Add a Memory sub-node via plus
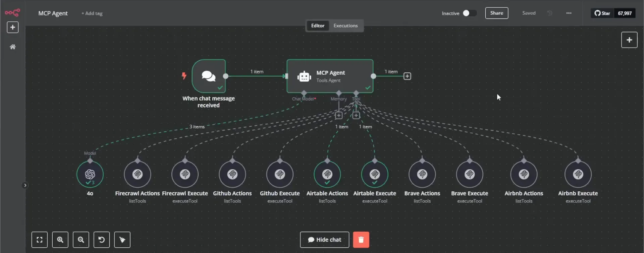 (x=339, y=116)
